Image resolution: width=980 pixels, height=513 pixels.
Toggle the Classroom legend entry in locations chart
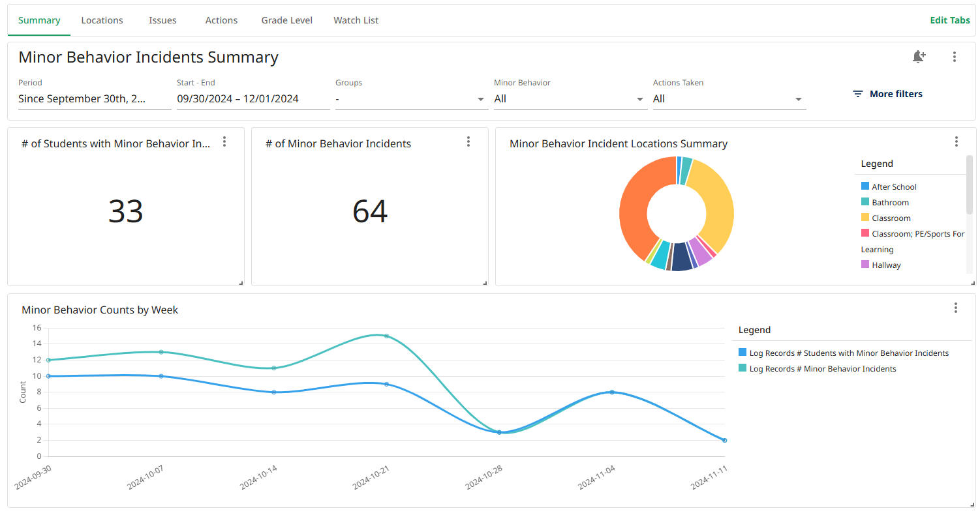click(x=891, y=218)
